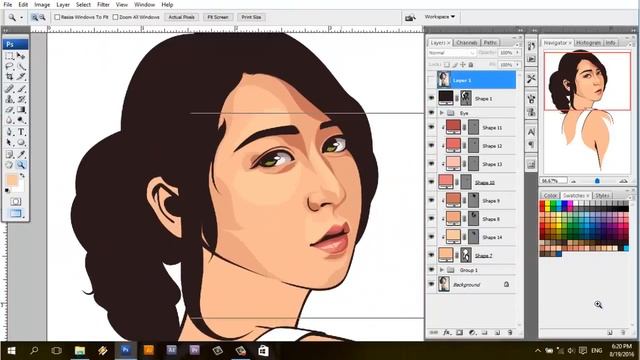Select the Shape 12 layer color thumbnail

tap(453, 145)
